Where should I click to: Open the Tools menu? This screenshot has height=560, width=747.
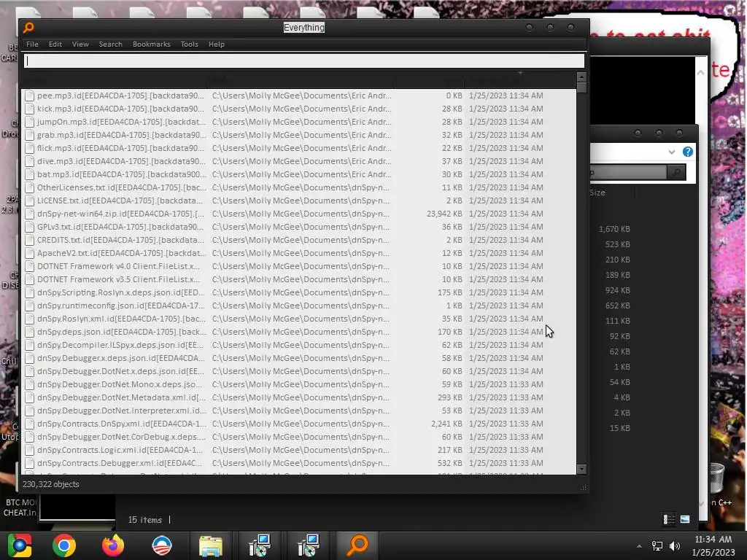189,44
